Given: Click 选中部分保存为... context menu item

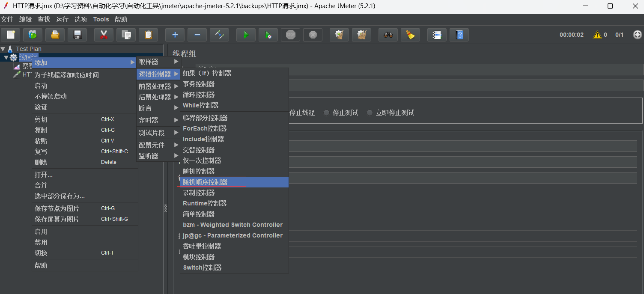Looking at the screenshot, I should click(85, 196).
